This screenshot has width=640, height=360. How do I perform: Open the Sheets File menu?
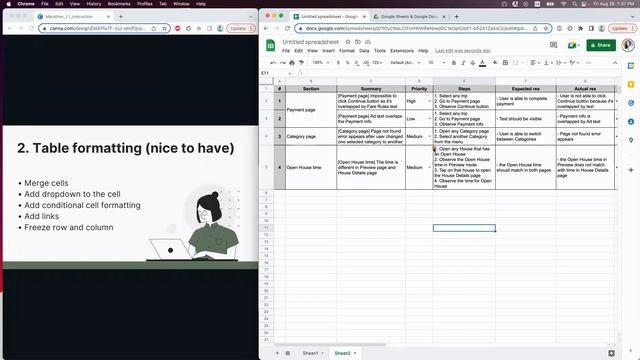coord(286,51)
